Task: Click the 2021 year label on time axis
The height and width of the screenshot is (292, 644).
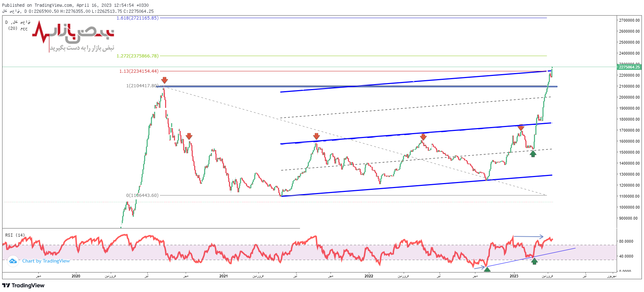Action: (224, 276)
